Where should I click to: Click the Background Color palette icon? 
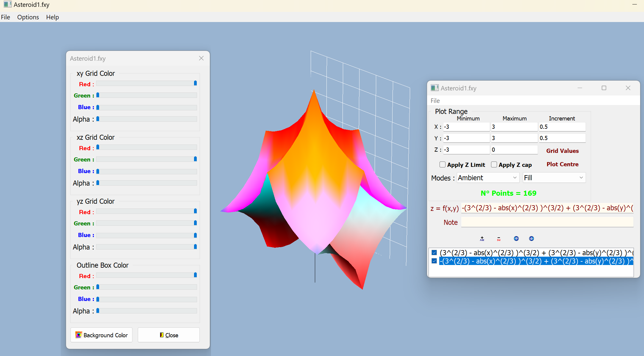[x=79, y=335]
